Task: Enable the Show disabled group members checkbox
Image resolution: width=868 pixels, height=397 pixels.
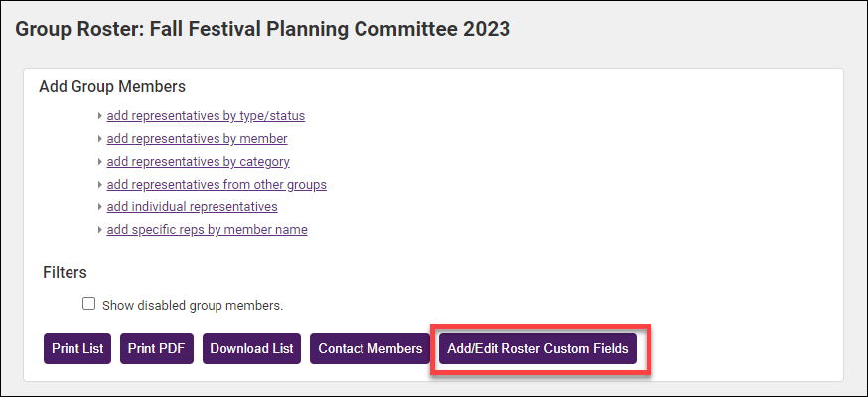Action: pos(89,304)
